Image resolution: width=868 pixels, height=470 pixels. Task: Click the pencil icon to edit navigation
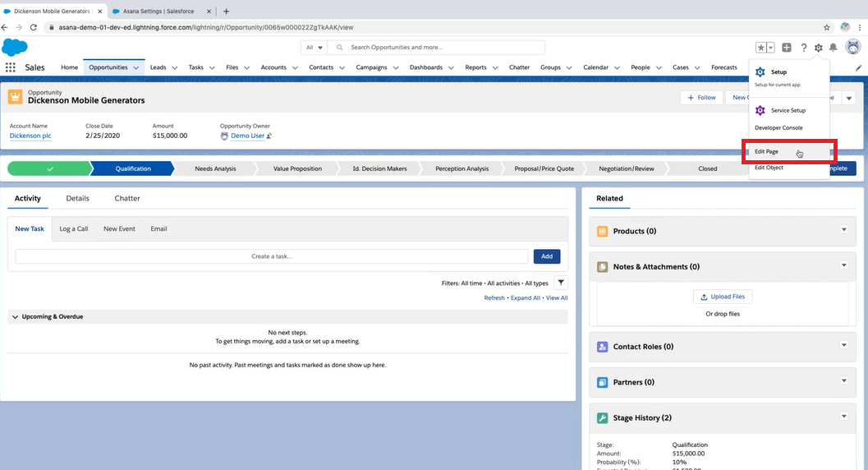point(858,67)
